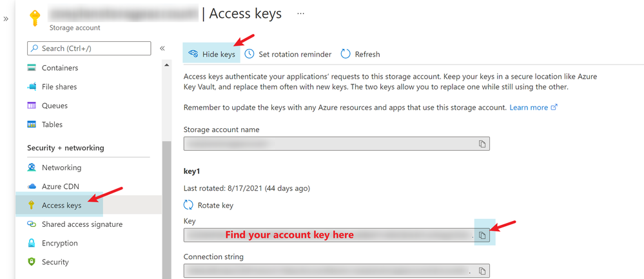Open the more options ellipsis menu

(300, 14)
